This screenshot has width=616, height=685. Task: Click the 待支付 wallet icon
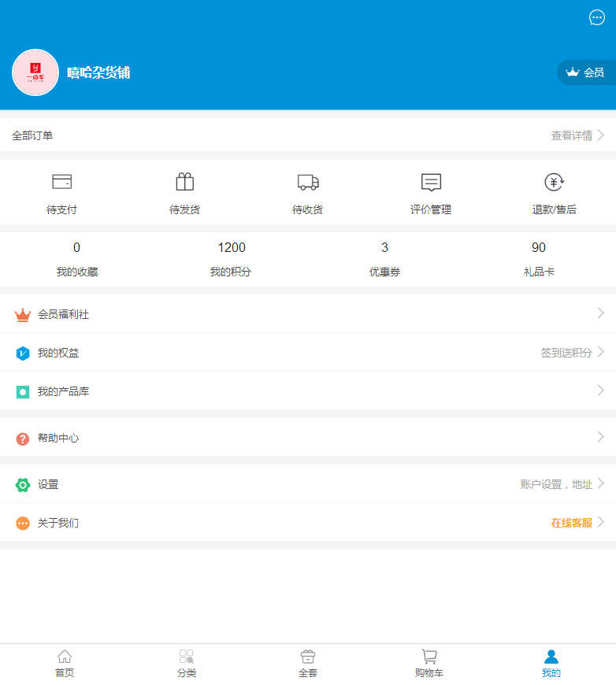[x=61, y=182]
